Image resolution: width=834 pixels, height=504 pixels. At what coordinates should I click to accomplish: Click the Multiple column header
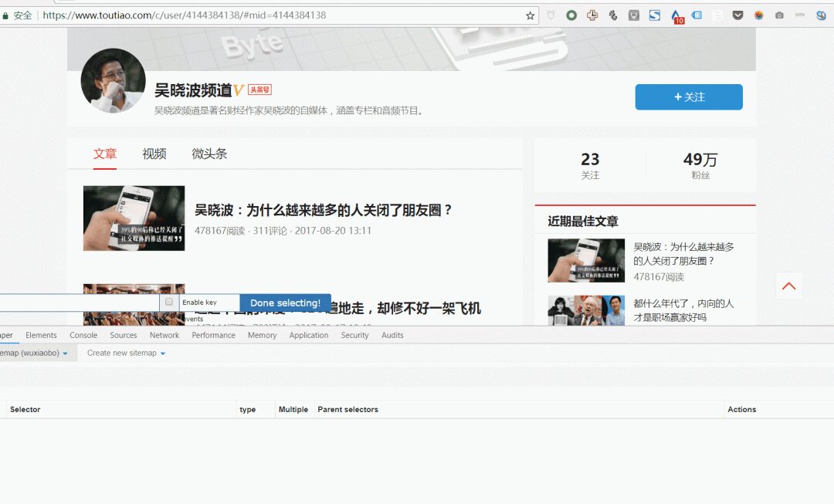coord(293,409)
